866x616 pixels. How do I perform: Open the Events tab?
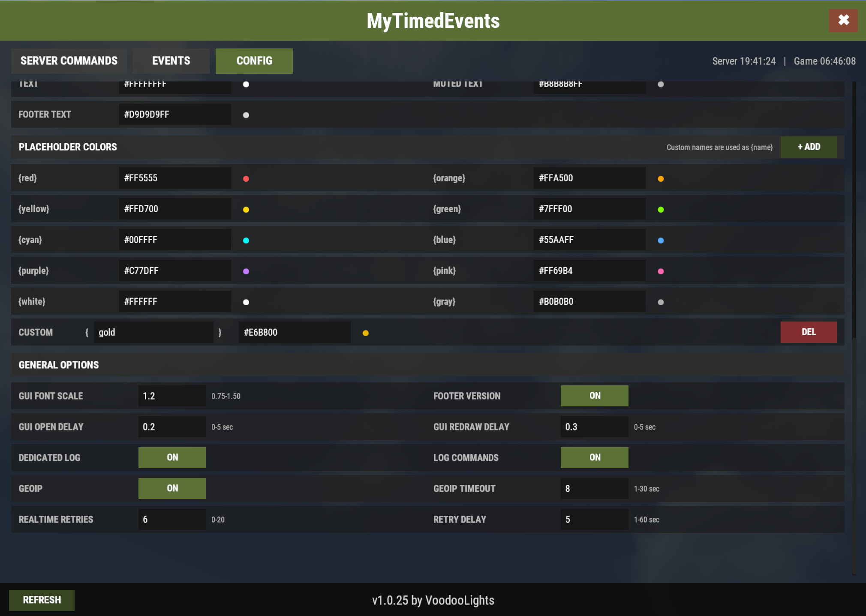tap(171, 61)
